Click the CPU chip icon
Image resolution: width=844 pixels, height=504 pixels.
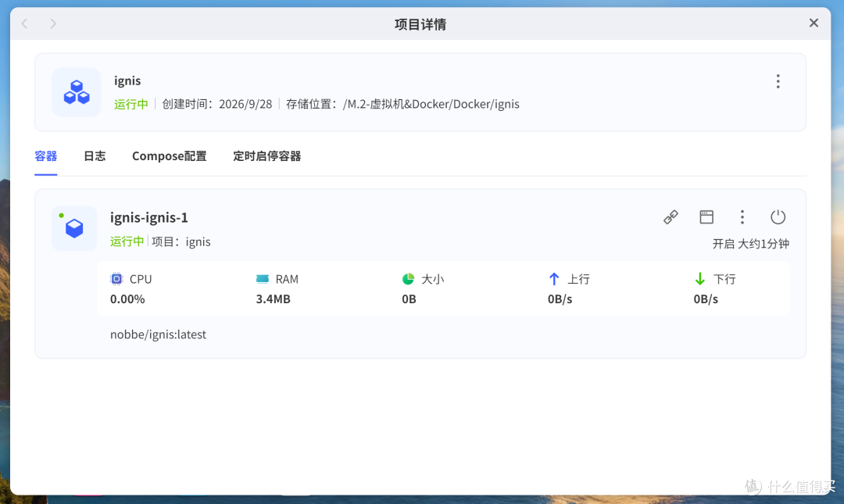[x=116, y=279]
